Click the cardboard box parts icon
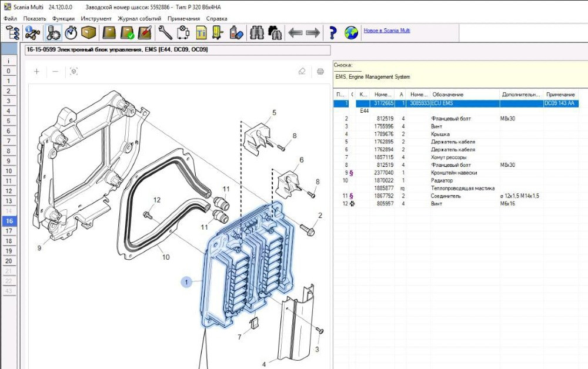Viewport: 588px width, 369px height. click(x=89, y=32)
